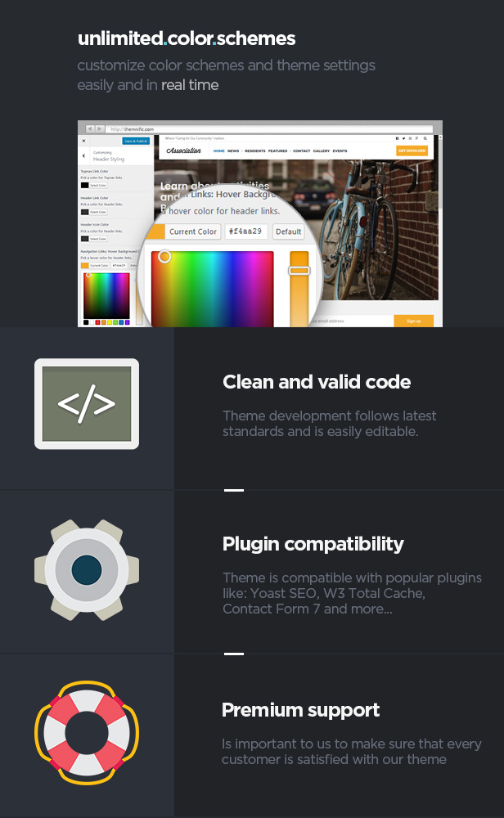Image resolution: width=504 pixels, height=818 pixels.
Task: Click the browser forward arrow button
Action: [x=99, y=128]
